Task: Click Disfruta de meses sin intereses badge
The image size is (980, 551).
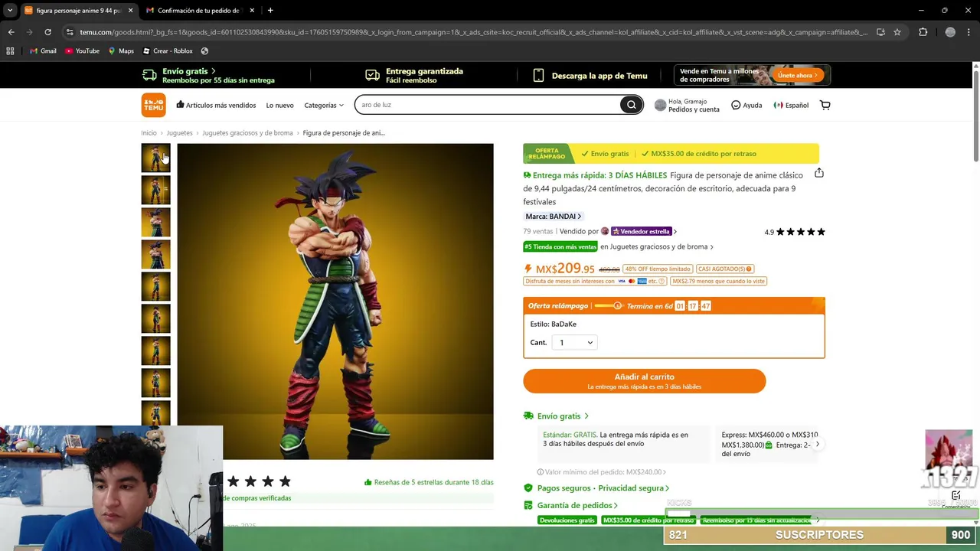Action: pyautogui.click(x=596, y=281)
